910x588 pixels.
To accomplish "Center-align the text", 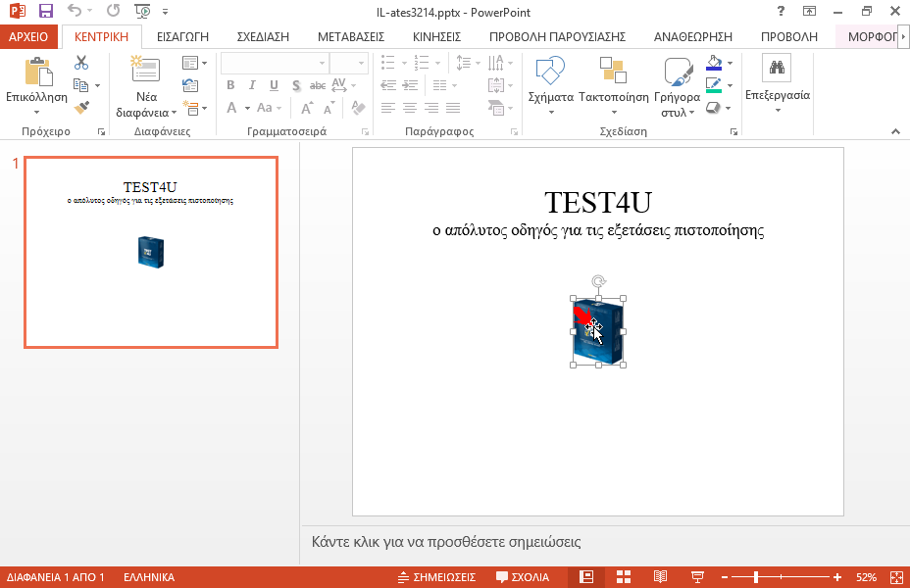I will [410, 108].
